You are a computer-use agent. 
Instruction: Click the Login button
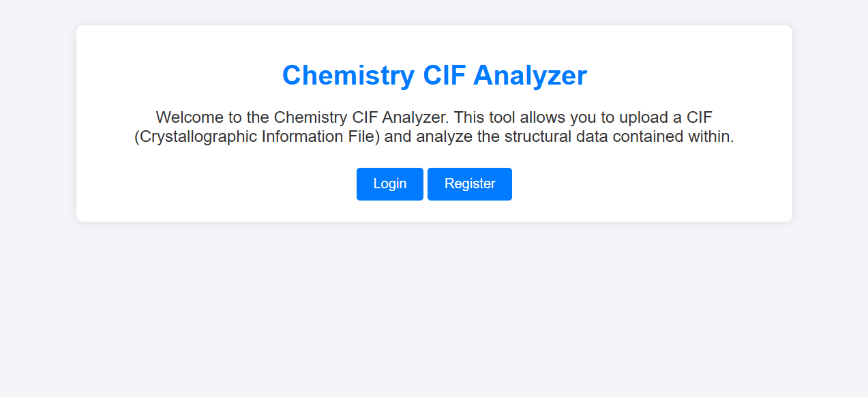click(389, 184)
